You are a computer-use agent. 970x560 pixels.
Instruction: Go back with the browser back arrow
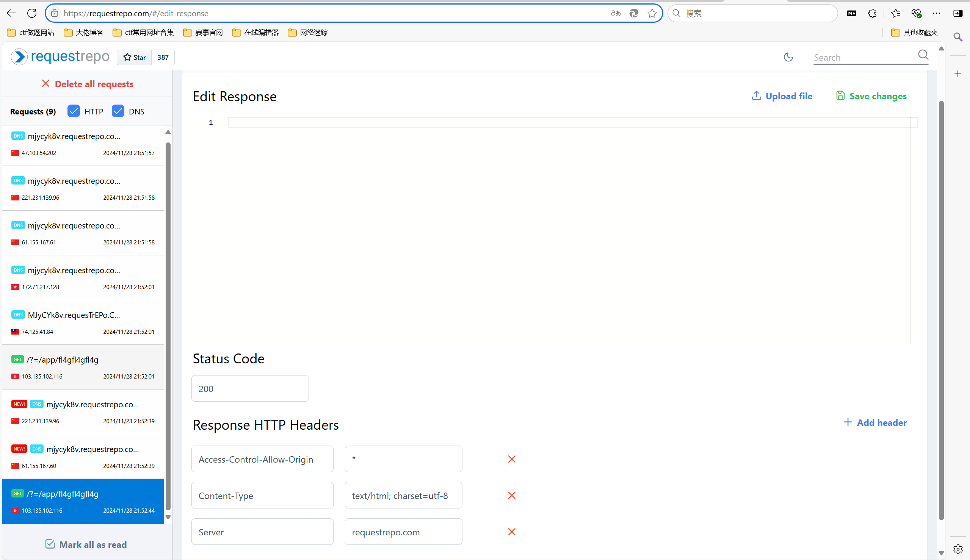click(11, 13)
